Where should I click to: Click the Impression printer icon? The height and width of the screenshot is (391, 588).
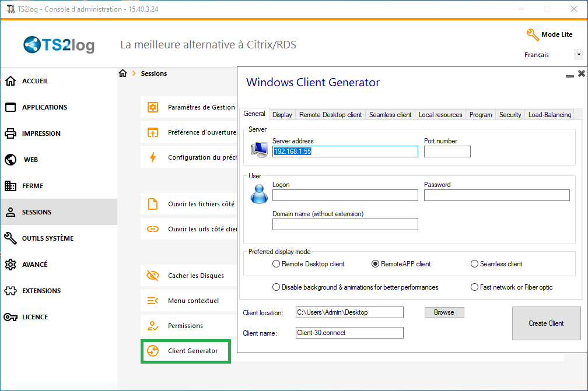click(x=10, y=133)
